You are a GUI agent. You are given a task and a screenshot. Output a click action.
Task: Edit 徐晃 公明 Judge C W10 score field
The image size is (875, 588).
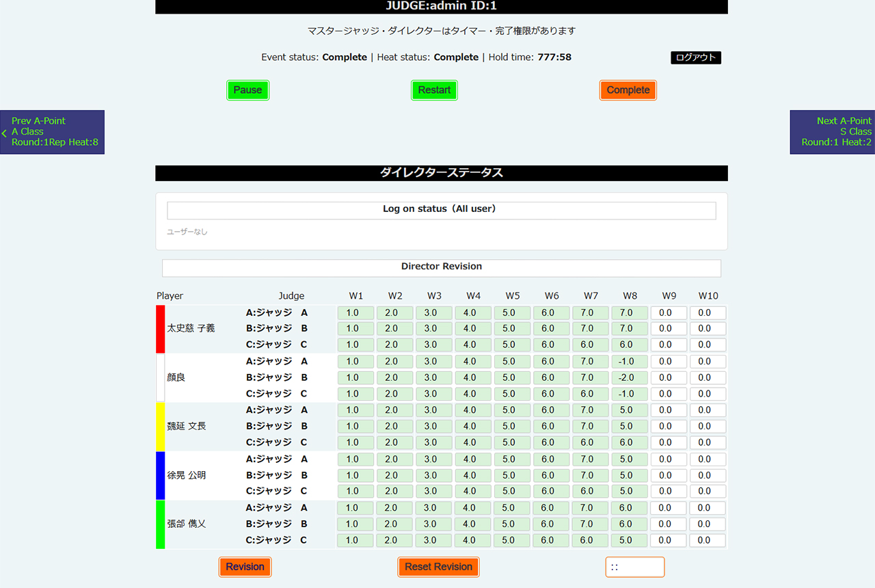tap(708, 492)
